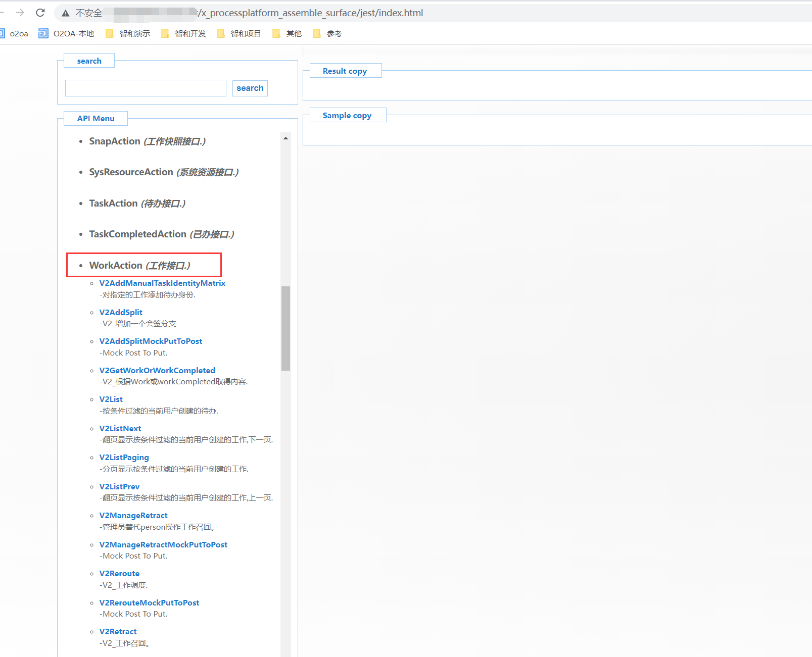Viewport: 812px width, 657px height.
Task: Click the description '-V2_工作调度.'
Action: [124, 585]
